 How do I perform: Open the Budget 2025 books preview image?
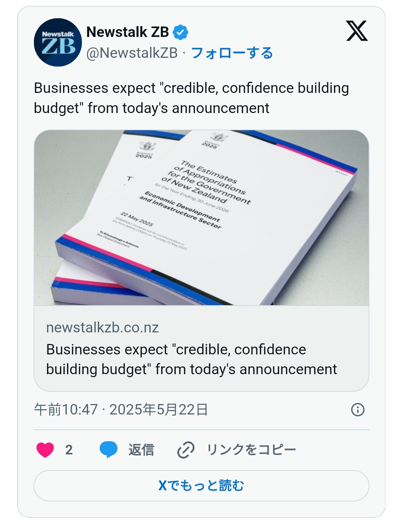(x=201, y=218)
